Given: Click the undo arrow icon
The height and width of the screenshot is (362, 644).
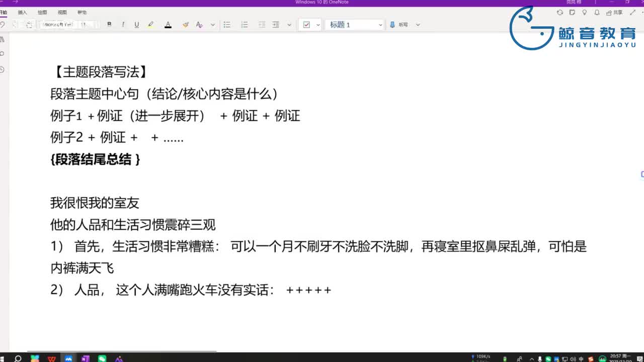Looking at the screenshot, I should (3, 25).
